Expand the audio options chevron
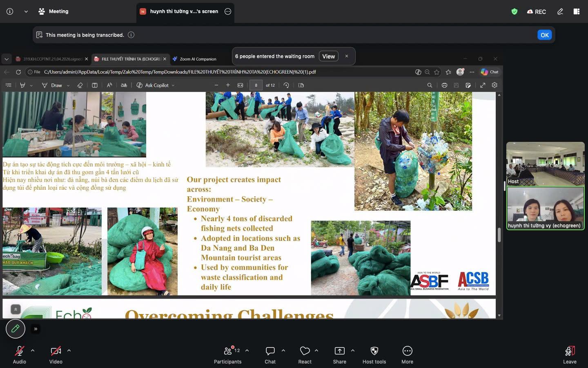 pyautogui.click(x=33, y=351)
